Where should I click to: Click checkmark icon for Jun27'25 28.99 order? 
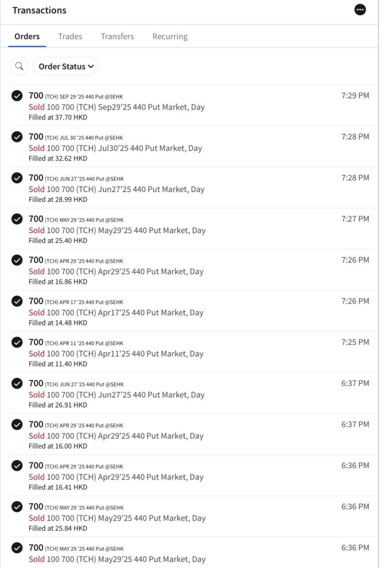(x=17, y=178)
